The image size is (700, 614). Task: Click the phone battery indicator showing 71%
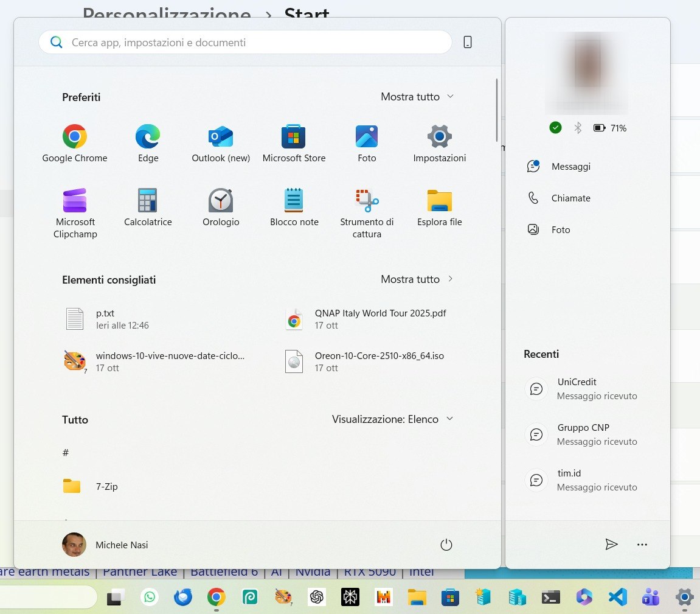(x=599, y=128)
